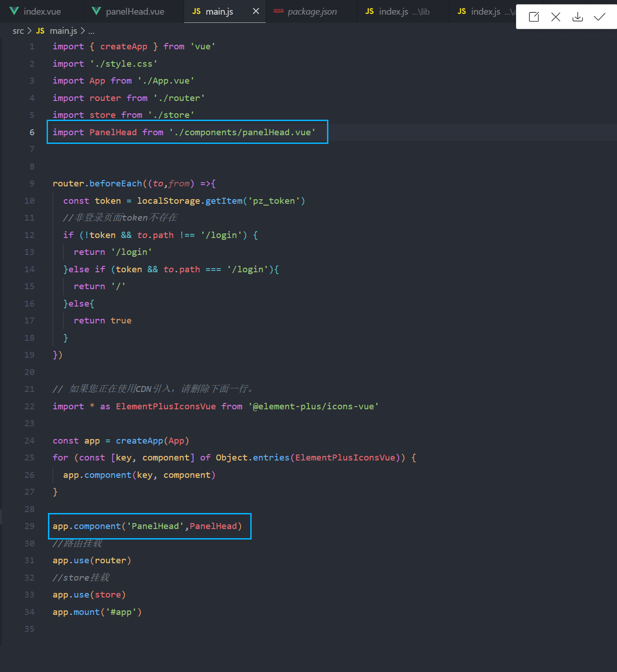Click return true on line 17
This screenshot has width=617, height=672.
coord(103,320)
